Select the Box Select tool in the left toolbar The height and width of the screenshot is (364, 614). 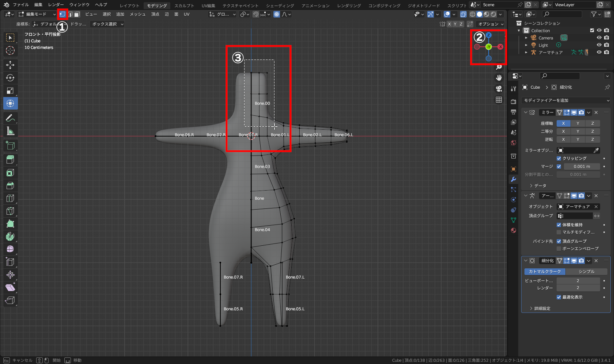click(x=10, y=38)
